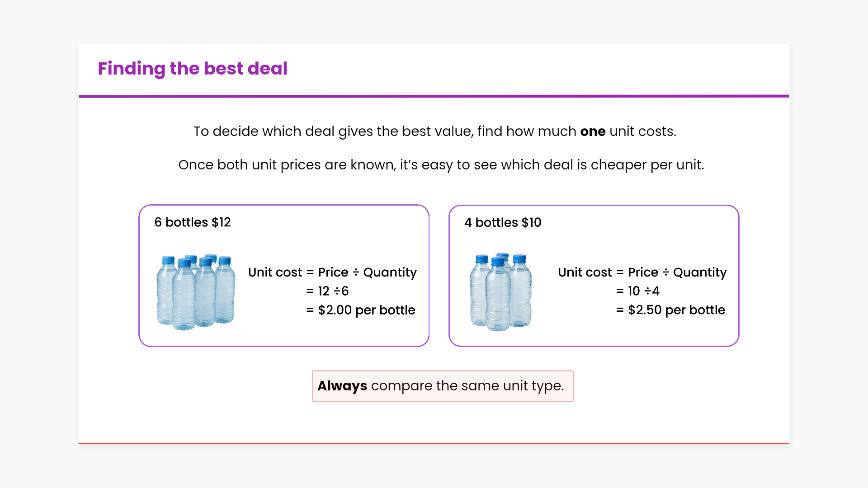Click the "4 bottles $10" label
Viewport: 868px width, 488px height.
[x=503, y=222]
